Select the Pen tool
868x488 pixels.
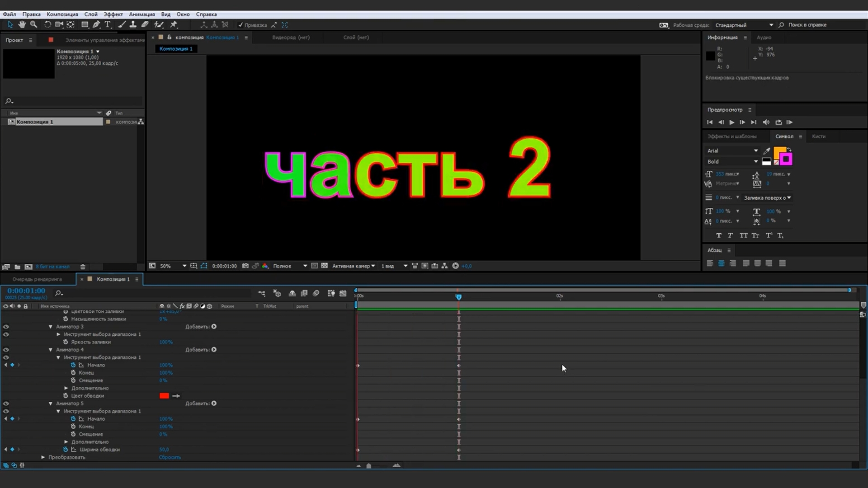pyautogui.click(x=96, y=25)
